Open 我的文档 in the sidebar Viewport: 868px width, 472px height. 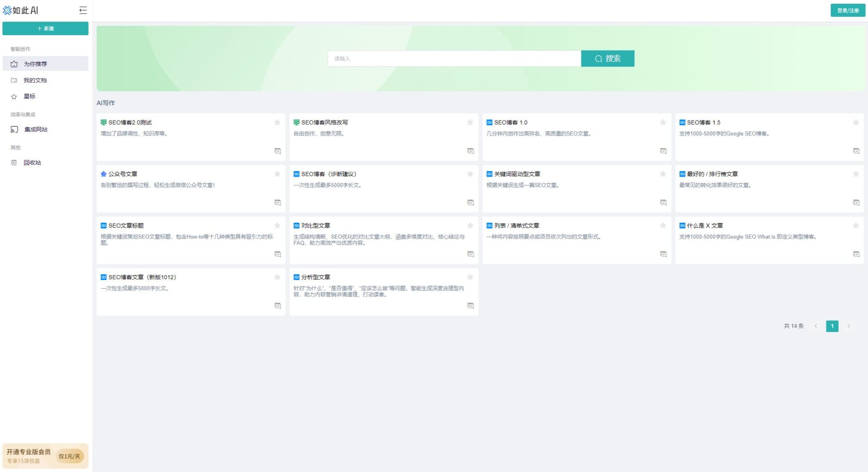35,80
